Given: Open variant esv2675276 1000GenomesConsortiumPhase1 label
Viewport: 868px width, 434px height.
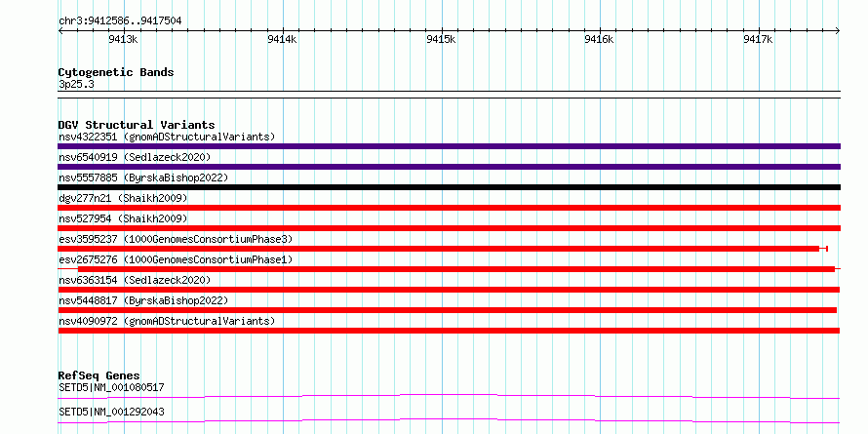Looking at the screenshot, I should point(176,259).
